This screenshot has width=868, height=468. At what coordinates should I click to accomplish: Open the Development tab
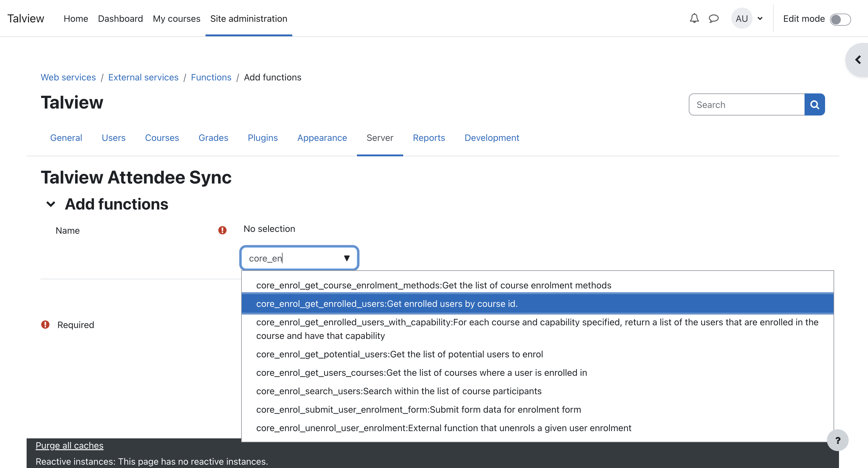pyautogui.click(x=492, y=138)
